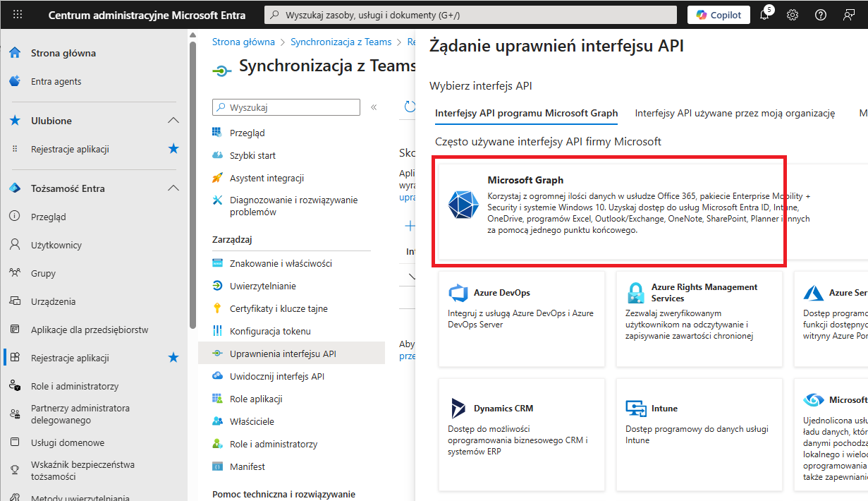
Task: Collapse the Tożsamość Entra section
Action: pyautogui.click(x=173, y=188)
